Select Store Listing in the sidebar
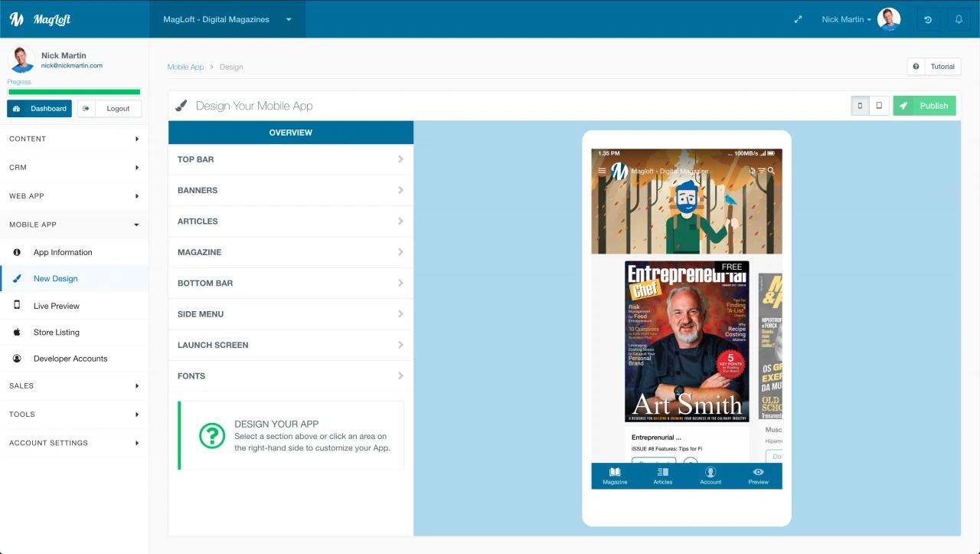 click(x=57, y=332)
